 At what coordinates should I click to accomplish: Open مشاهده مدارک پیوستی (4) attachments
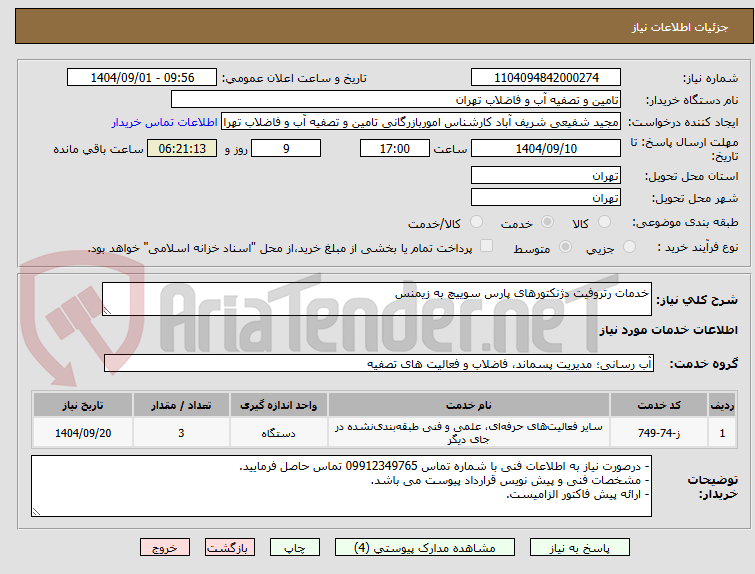tap(425, 548)
